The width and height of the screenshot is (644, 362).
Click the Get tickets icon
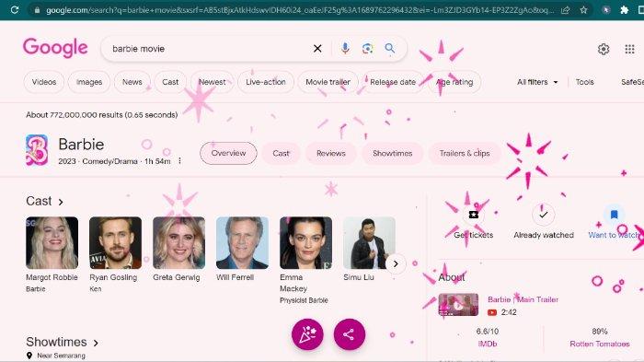473,215
